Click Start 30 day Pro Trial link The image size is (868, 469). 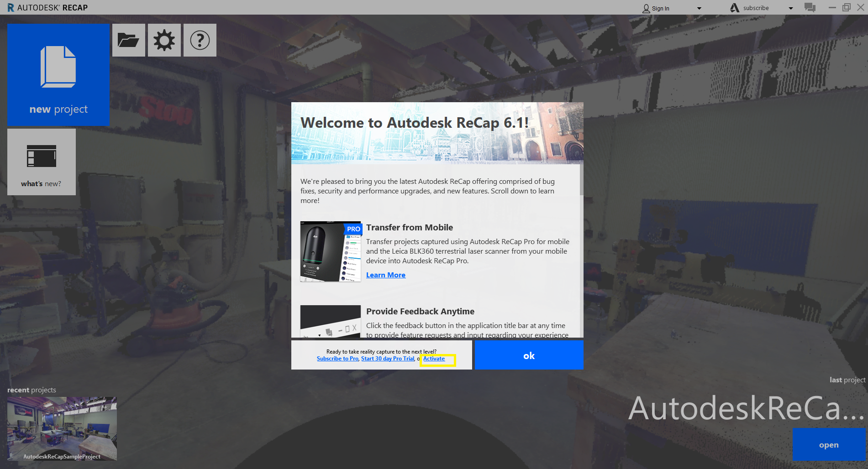(x=388, y=359)
